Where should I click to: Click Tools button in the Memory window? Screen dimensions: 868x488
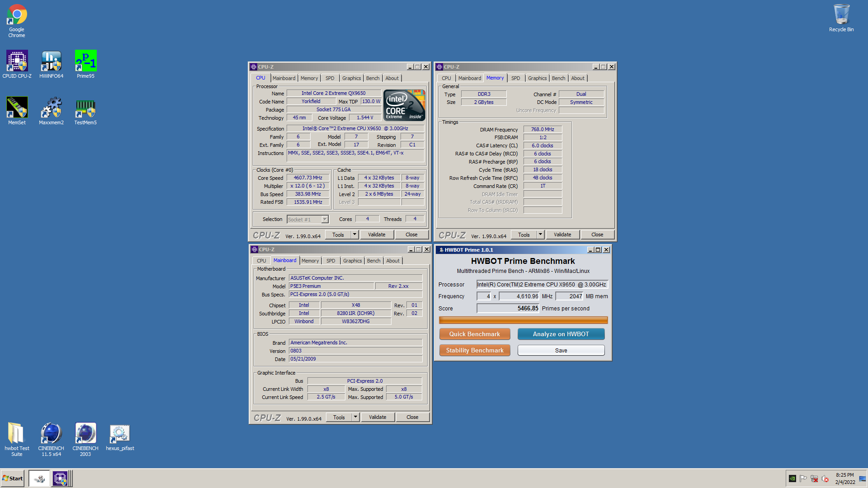coord(524,235)
